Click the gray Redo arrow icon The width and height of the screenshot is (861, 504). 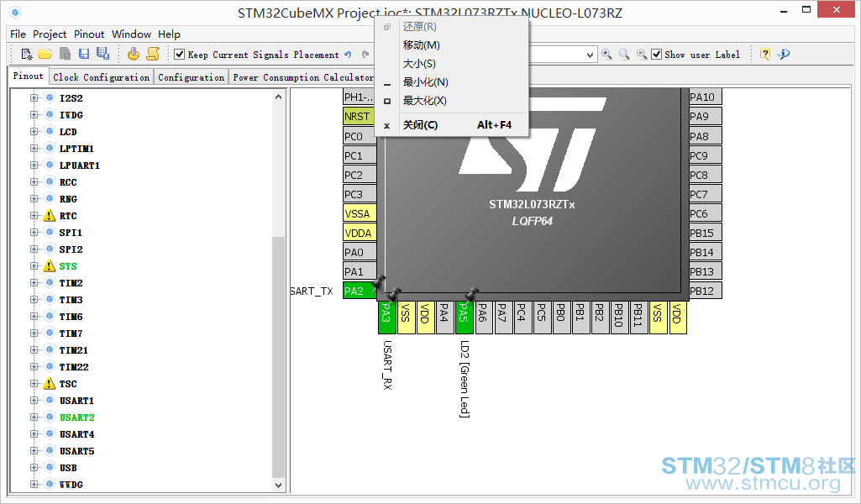(365, 55)
